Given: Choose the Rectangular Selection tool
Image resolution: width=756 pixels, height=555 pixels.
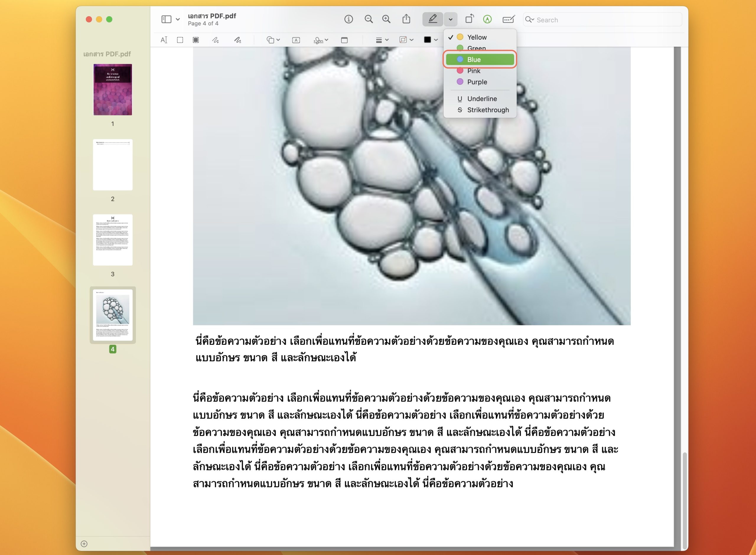Looking at the screenshot, I should pos(180,40).
